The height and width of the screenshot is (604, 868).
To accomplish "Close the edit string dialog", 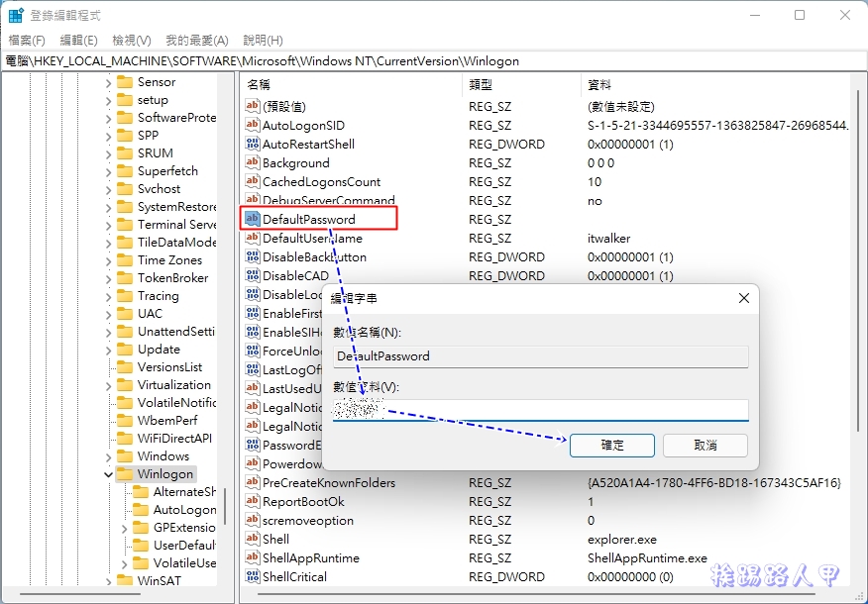I will point(743,299).
